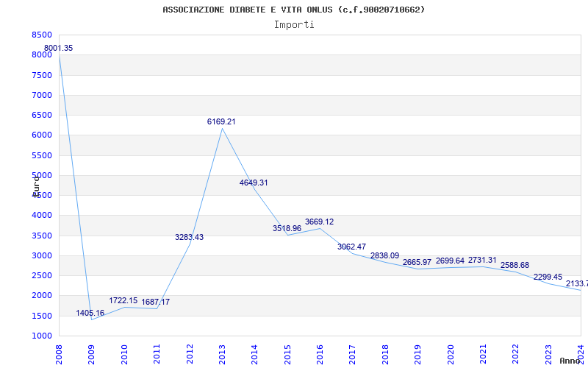The width and height of the screenshot is (588, 368).
Task: Click the 8001.35 data label for 2008
Action: 59,49
